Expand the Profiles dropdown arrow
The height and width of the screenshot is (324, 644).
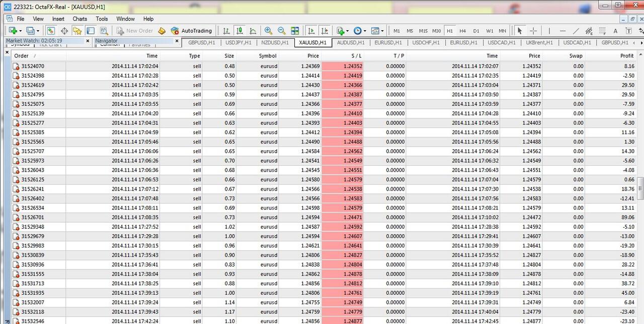point(38,31)
